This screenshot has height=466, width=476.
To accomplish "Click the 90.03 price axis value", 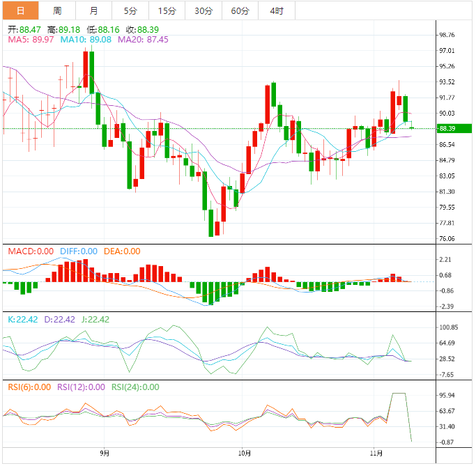I will point(447,113).
